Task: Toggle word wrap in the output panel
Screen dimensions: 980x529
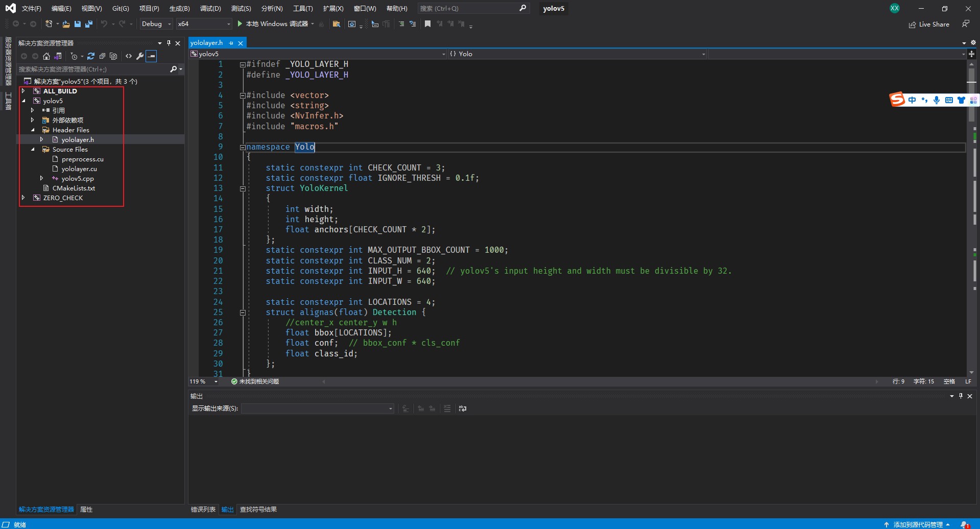Action: pyautogui.click(x=463, y=408)
